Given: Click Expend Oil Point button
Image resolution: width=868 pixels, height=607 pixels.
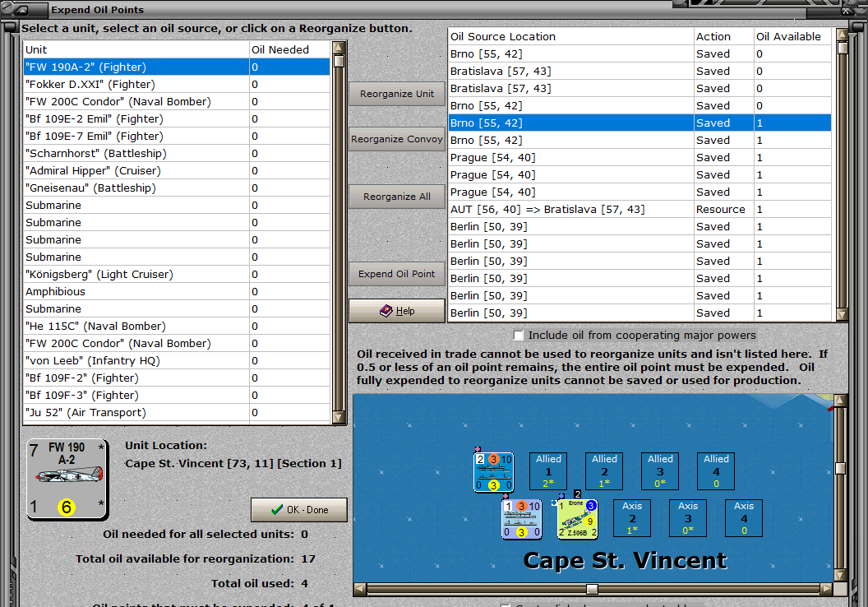Looking at the screenshot, I should [x=397, y=274].
